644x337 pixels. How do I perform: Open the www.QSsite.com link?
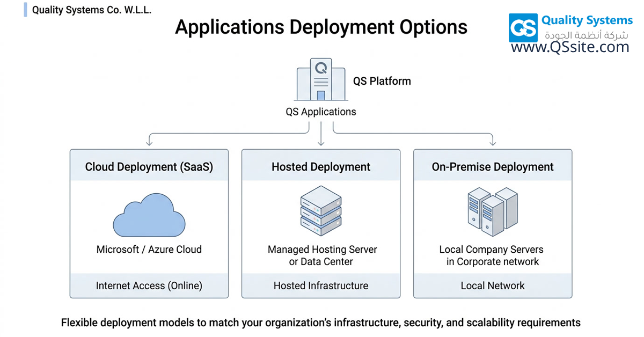coord(569,47)
